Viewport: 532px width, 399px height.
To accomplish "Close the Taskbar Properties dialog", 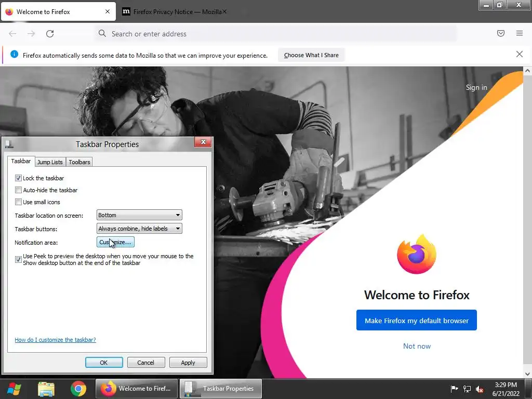I will tap(203, 142).
